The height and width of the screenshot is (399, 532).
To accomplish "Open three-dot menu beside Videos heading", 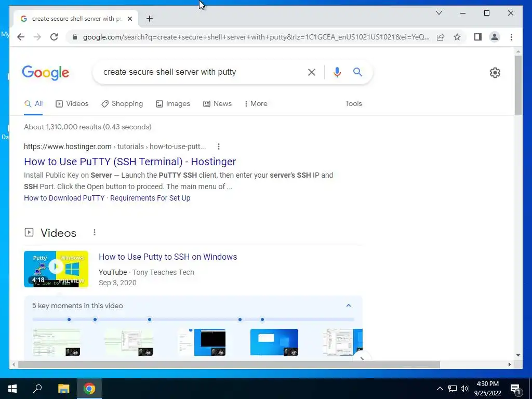I will (95, 232).
